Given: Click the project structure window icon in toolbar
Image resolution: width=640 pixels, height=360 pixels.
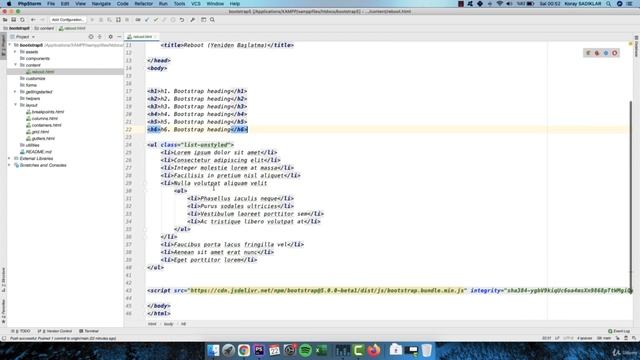Looking at the screenshot, I should [x=203, y=20].
